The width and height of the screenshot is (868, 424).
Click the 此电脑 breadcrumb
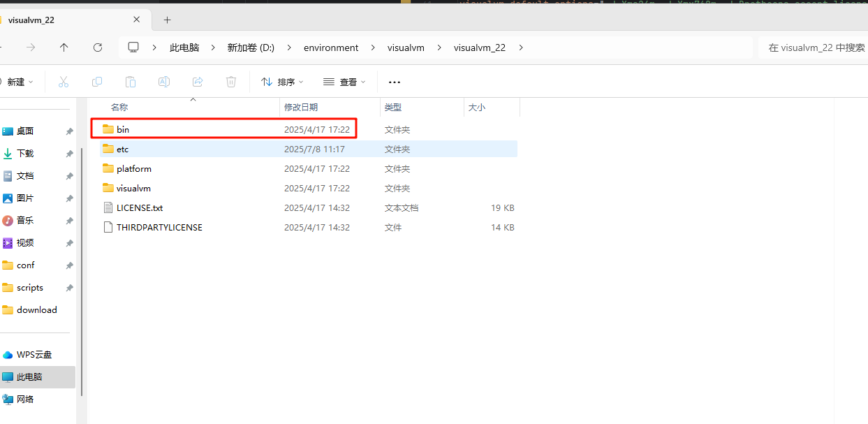pos(184,47)
